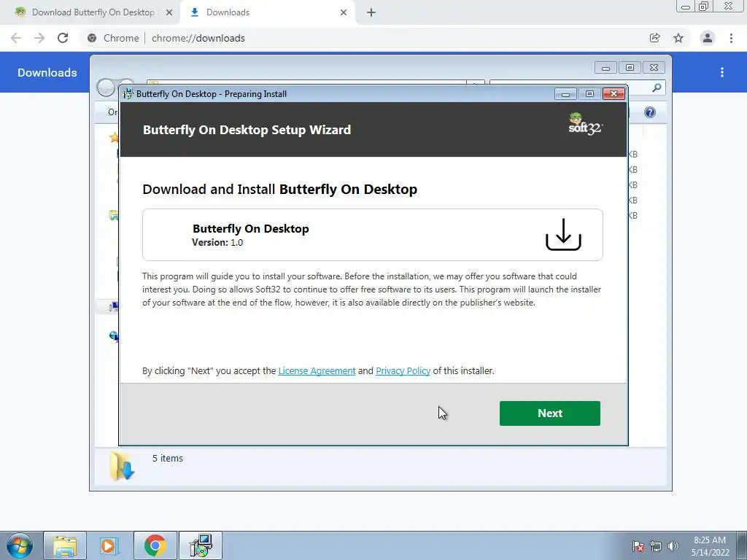Click the Chrome taskbar icon

point(155,545)
